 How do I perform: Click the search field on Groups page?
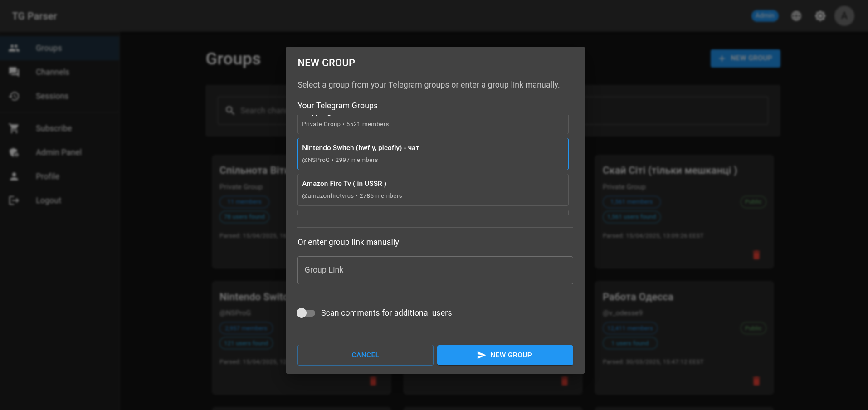tap(493, 111)
